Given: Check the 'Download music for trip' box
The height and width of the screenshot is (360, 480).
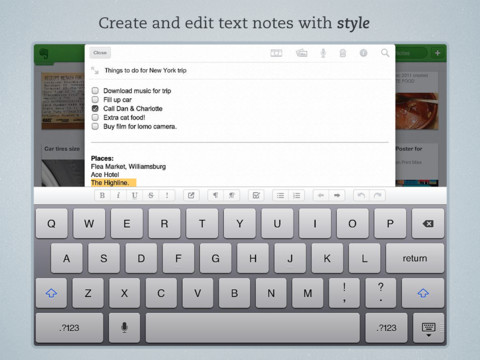Looking at the screenshot, I should [x=95, y=90].
